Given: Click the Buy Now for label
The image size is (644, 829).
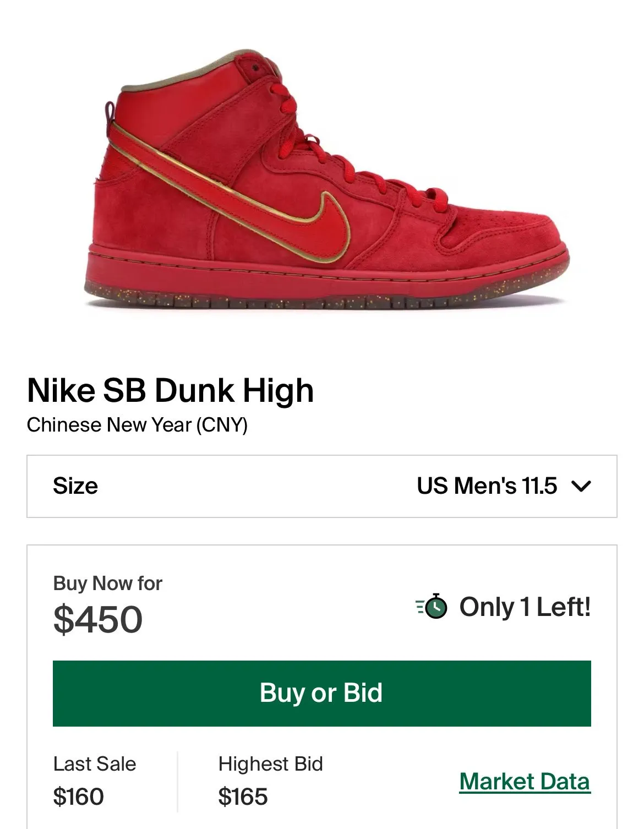Looking at the screenshot, I should pos(108,583).
